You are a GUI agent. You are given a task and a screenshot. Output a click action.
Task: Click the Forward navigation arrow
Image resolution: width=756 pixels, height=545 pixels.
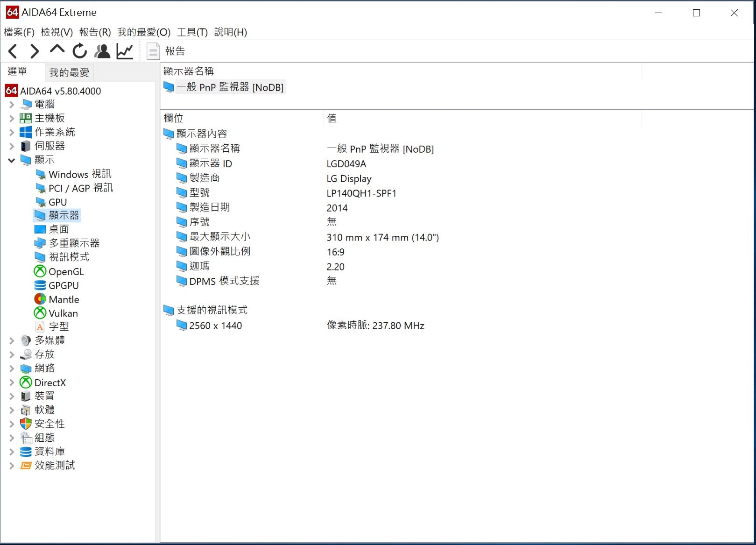(35, 51)
